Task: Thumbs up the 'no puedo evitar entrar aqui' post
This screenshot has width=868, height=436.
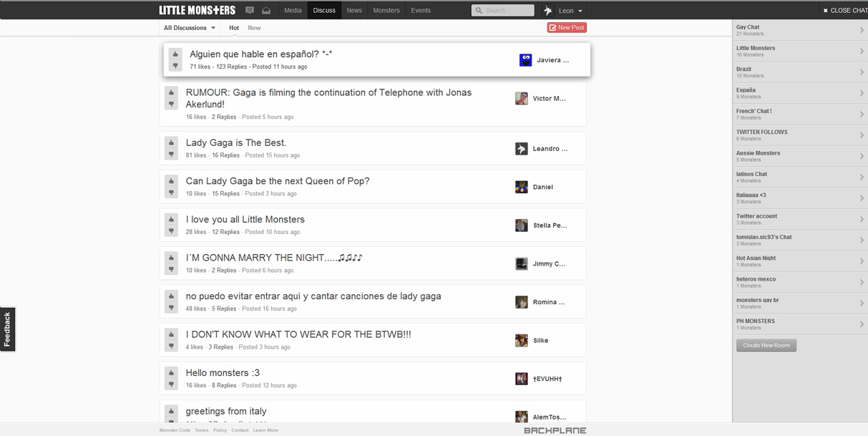Action: (x=171, y=296)
